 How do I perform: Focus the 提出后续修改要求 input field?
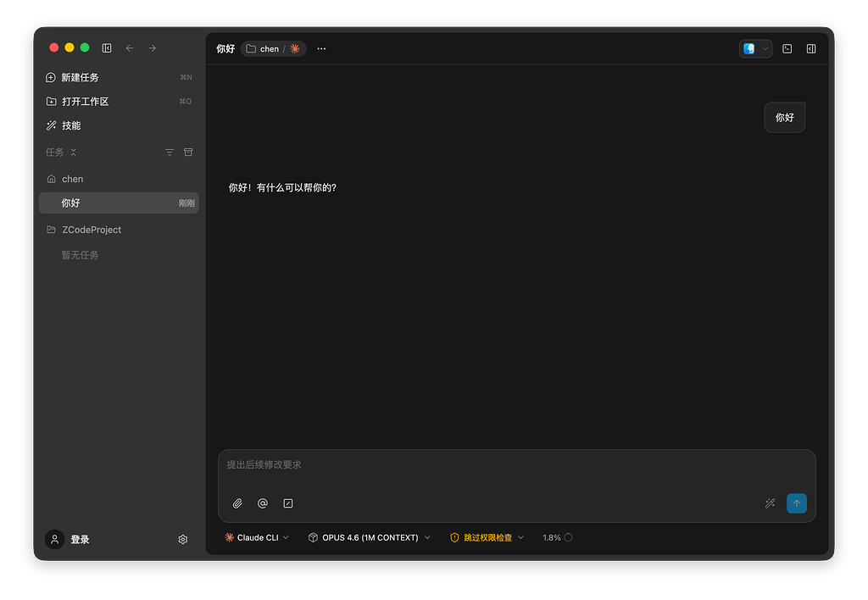(x=516, y=465)
